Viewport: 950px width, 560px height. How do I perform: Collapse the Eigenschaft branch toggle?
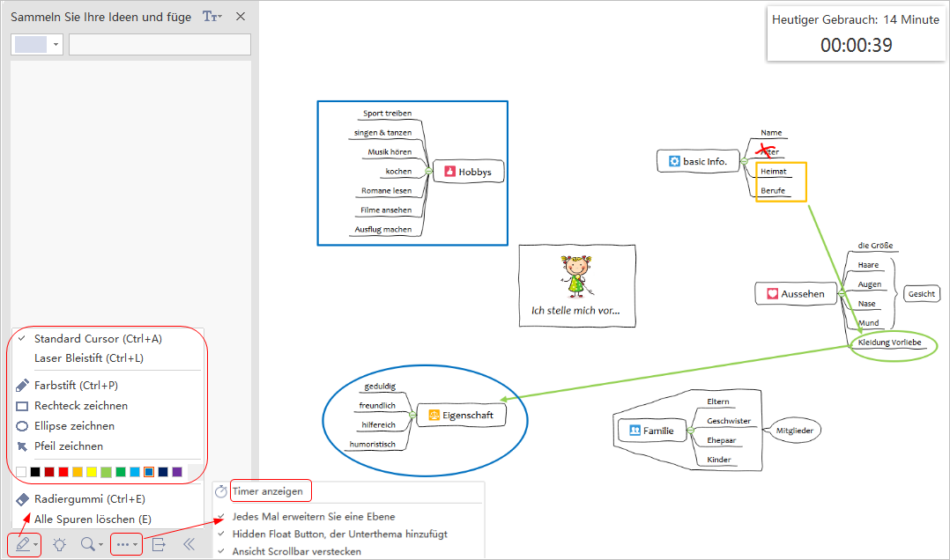tap(412, 416)
